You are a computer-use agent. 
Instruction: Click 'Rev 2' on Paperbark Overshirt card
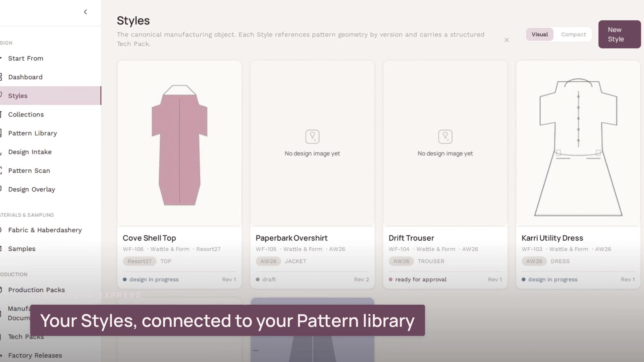coord(361,280)
